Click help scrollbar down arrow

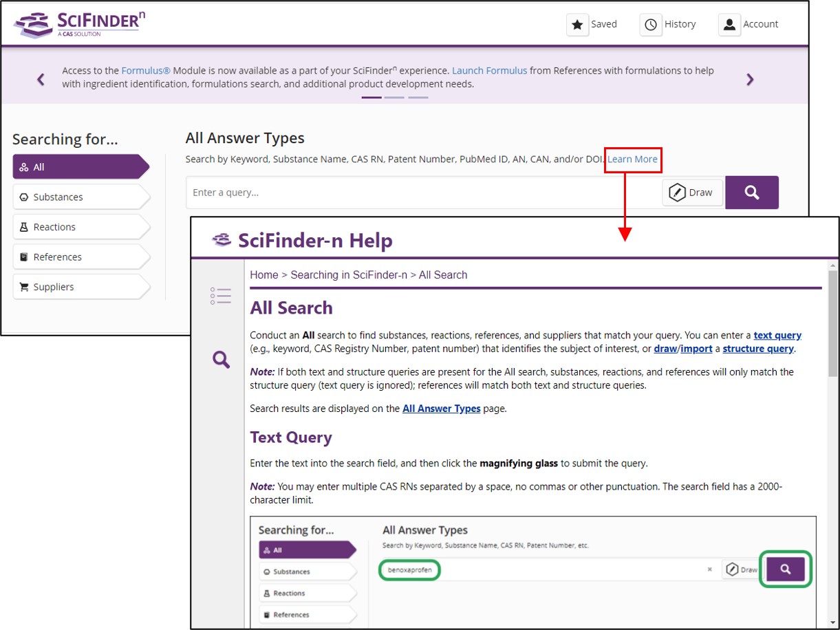tap(832, 623)
